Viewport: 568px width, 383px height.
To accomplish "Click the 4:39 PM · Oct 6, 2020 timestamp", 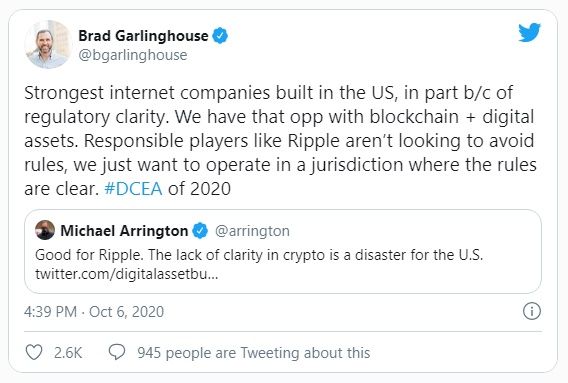I will [x=94, y=312].
